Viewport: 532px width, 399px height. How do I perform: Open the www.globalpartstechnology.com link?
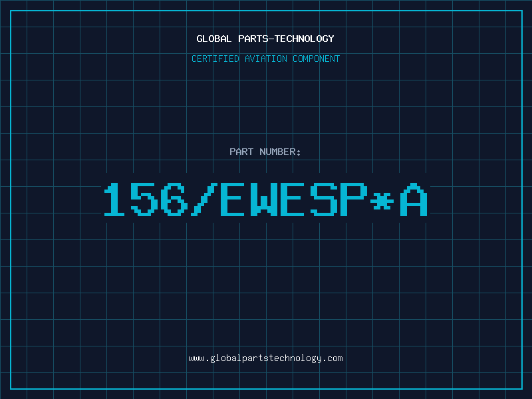(x=265, y=358)
